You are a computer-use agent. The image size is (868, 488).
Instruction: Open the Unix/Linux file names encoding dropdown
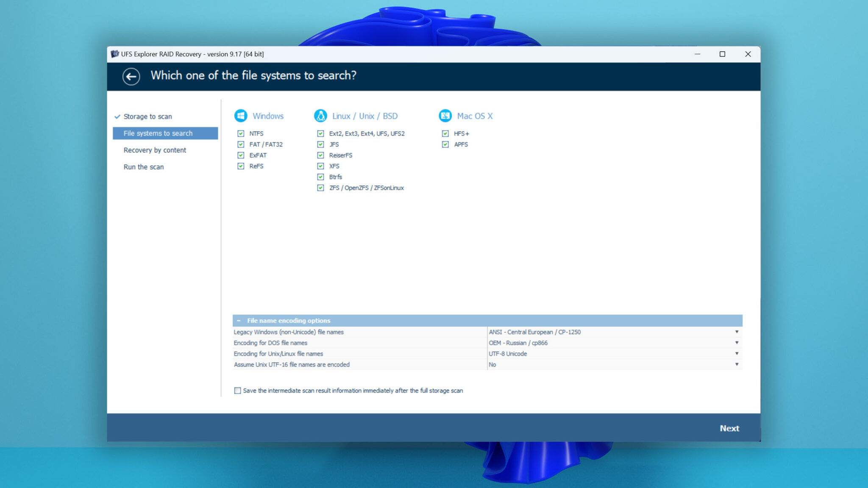(x=737, y=354)
